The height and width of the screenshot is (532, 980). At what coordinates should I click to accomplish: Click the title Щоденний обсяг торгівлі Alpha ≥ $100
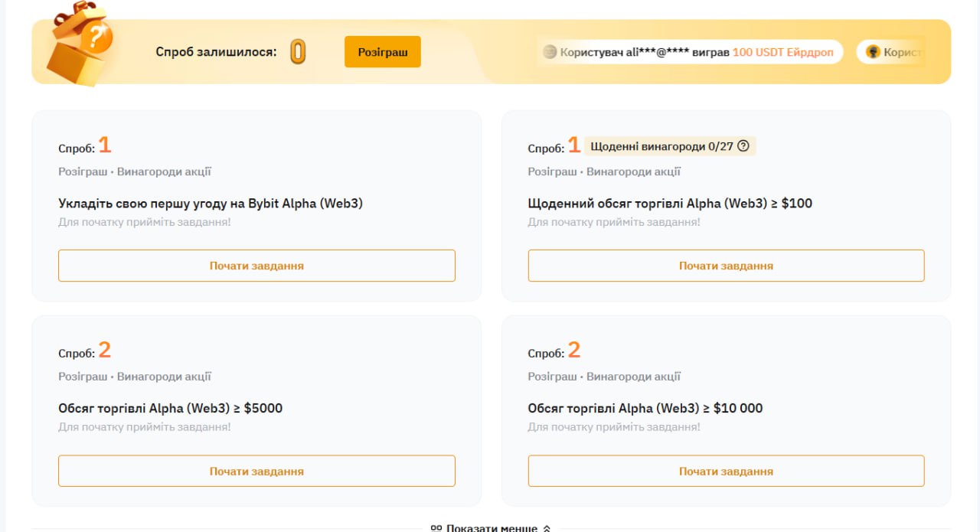pyautogui.click(x=670, y=204)
